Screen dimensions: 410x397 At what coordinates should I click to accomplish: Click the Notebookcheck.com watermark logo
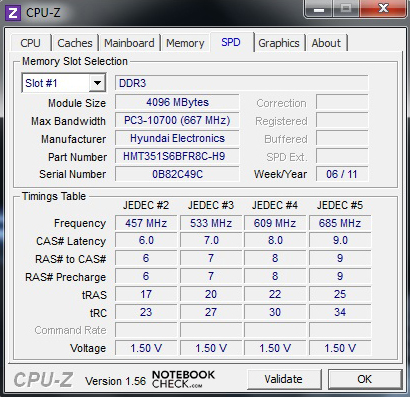(x=183, y=379)
